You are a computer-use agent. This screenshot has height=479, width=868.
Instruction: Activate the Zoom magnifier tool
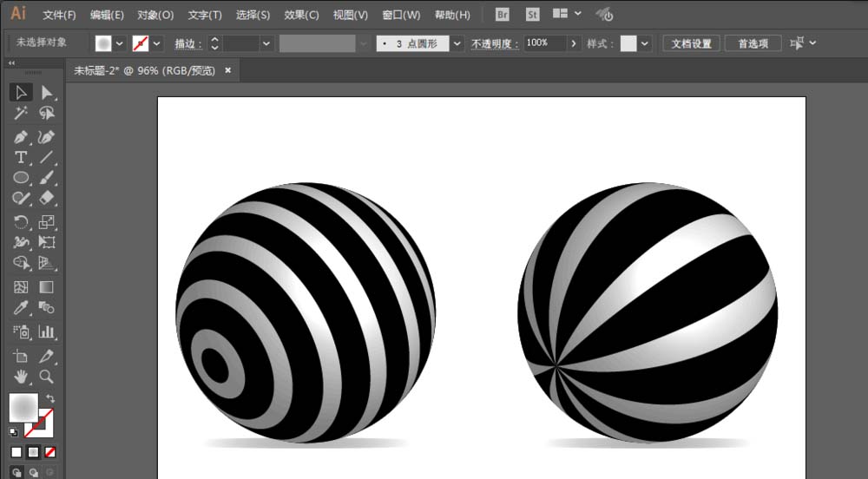tap(47, 377)
